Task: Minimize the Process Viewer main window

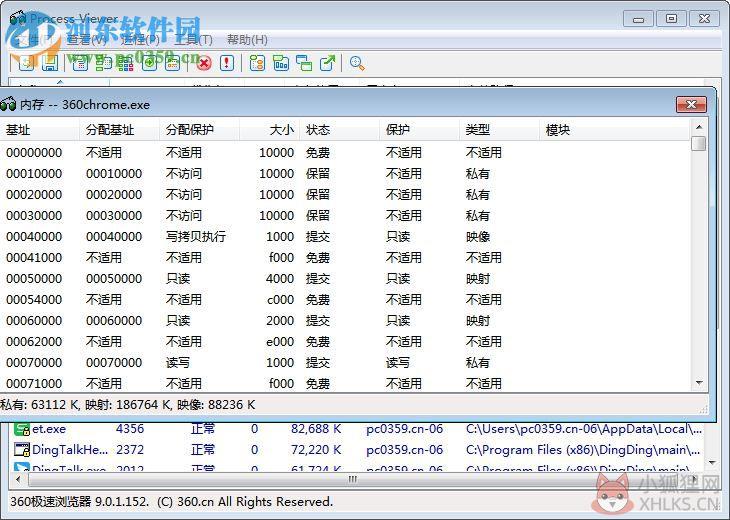Action: pyautogui.click(x=639, y=19)
